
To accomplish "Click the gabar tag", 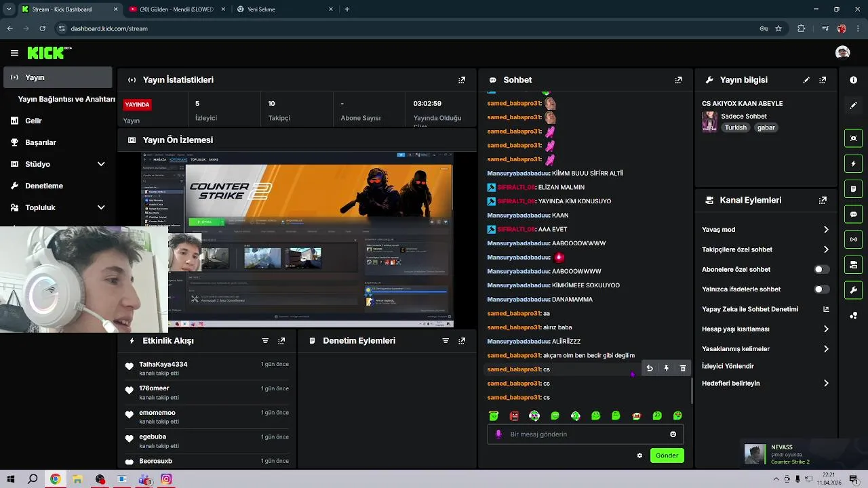I will coord(766,127).
